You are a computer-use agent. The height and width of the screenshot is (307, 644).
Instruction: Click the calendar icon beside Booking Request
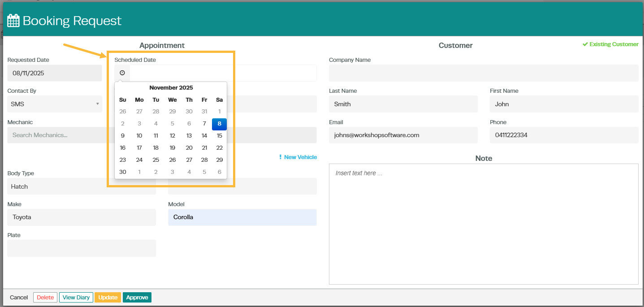tap(13, 21)
